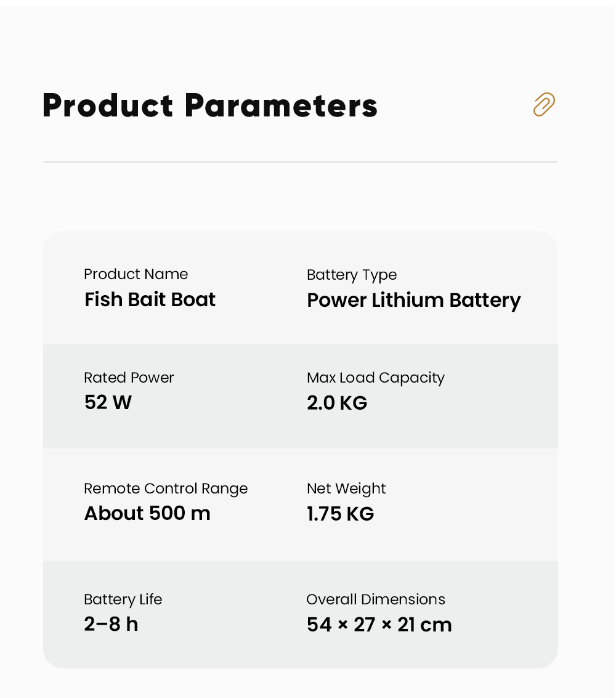Image resolution: width=616 pixels, height=698 pixels.
Task: Select the 2.0 KG value
Action: [x=337, y=403]
